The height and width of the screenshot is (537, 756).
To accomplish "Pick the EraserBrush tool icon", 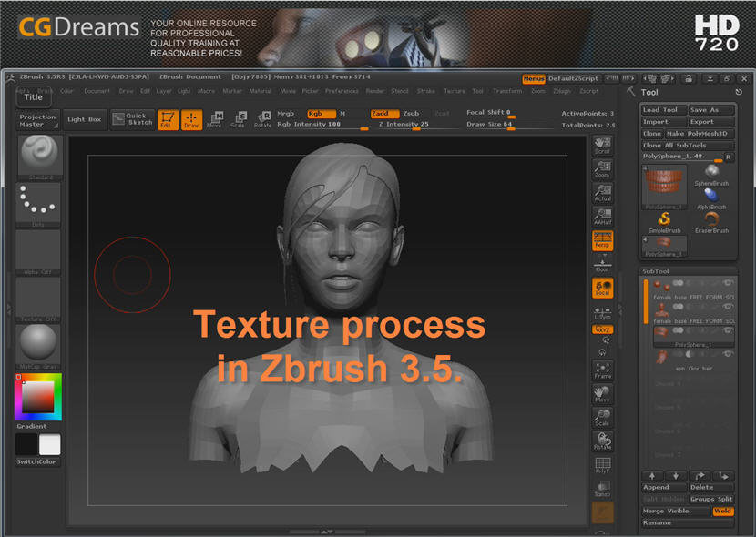I will pos(710,221).
